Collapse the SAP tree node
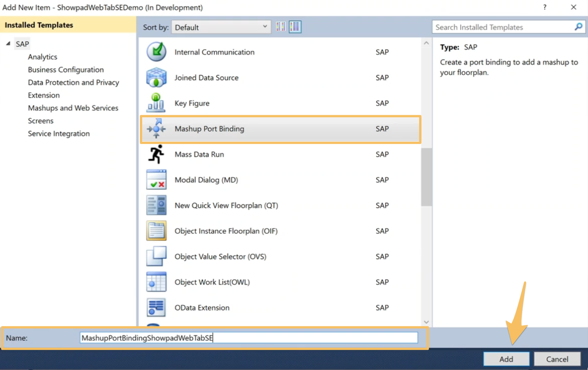 click(8, 44)
